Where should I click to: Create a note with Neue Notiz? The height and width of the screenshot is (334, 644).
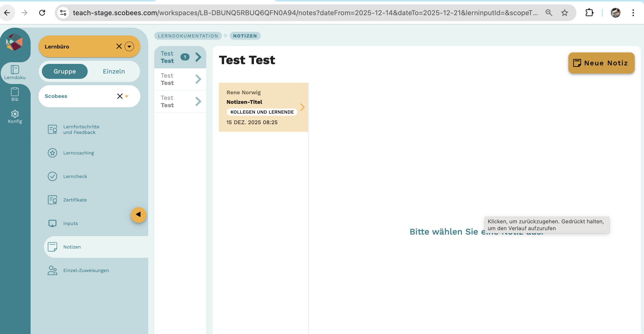point(601,63)
